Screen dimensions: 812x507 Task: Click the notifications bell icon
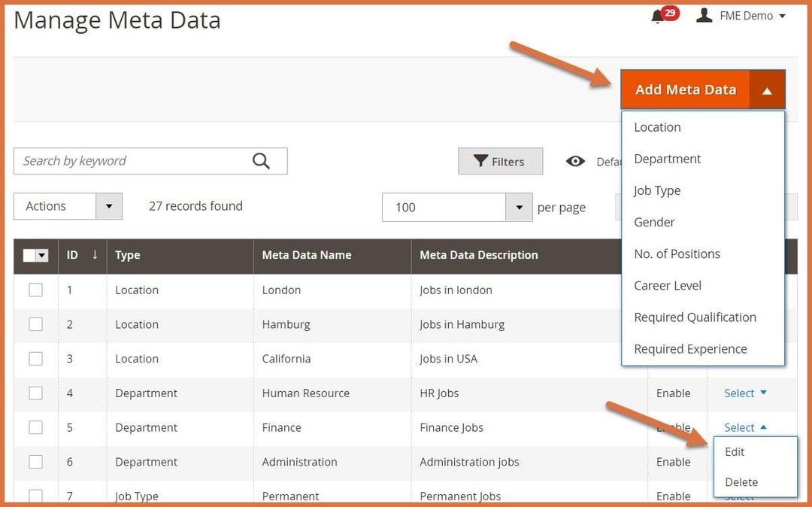(658, 17)
